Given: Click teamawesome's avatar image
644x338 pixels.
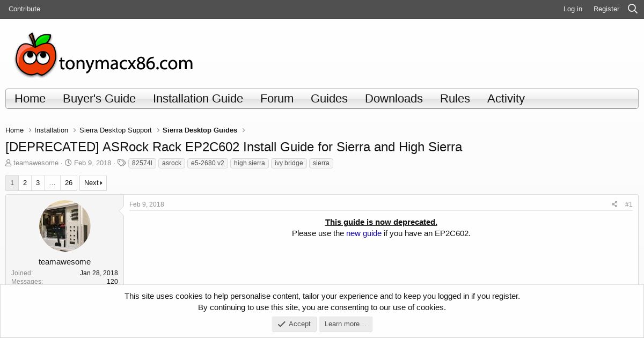Looking at the screenshot, I should click(65, 226).
